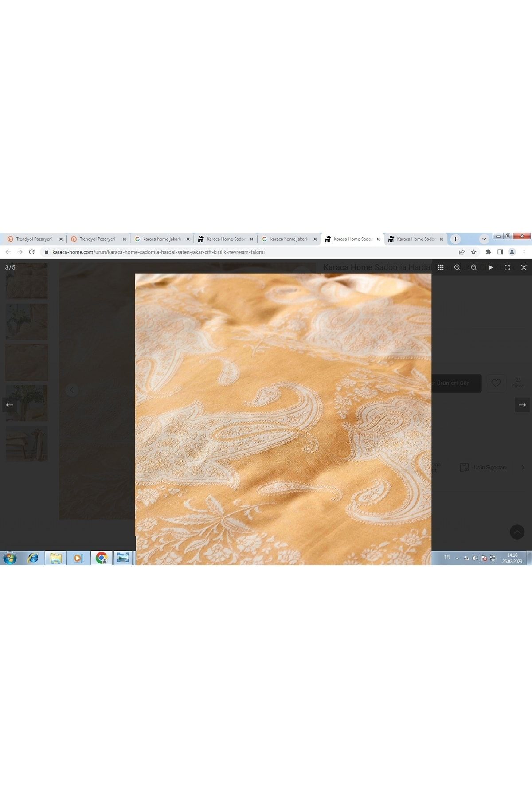Switch to the second Trendyol Pazaryeri tab
Screen dimensions: 532x798
(x=98, y=239)
